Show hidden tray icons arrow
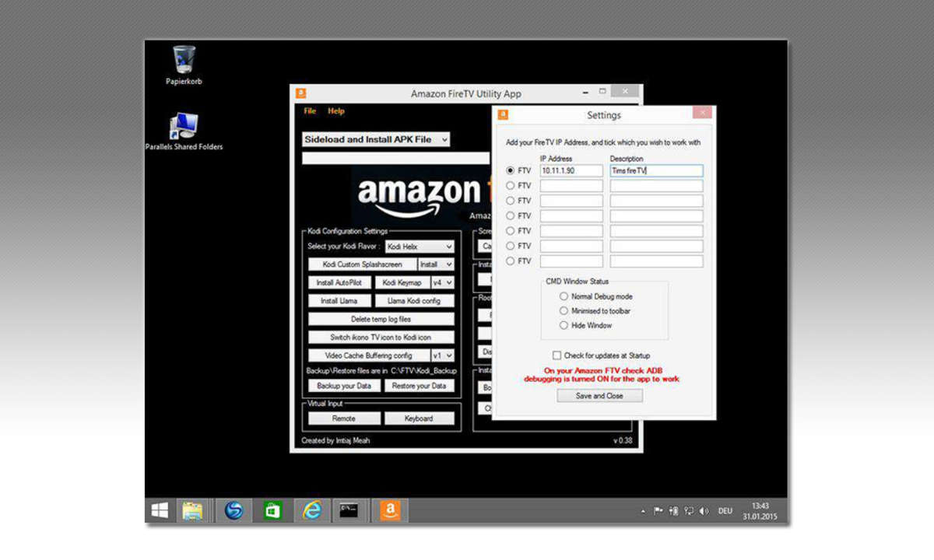934x560 pixels. click(643, 512)
